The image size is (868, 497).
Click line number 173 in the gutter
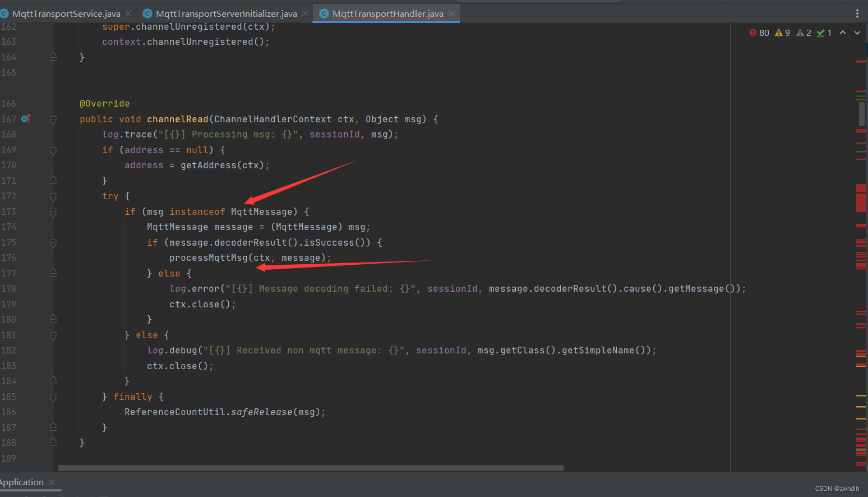coord(8,212)
